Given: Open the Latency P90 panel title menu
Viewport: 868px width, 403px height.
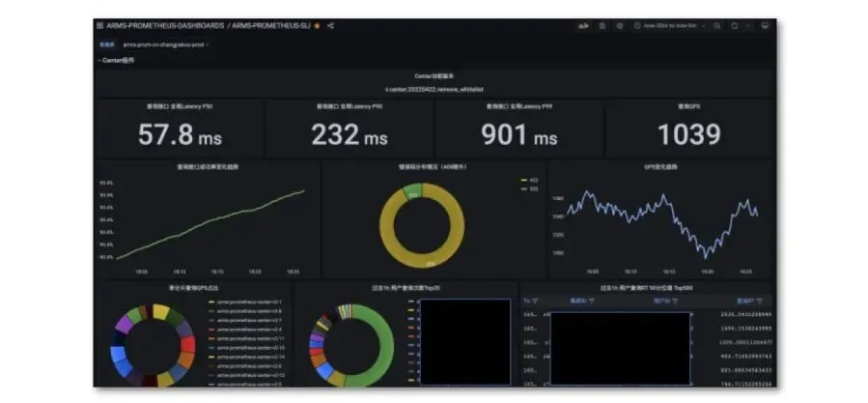Looking at the screenshot, I should coord(349,106).
